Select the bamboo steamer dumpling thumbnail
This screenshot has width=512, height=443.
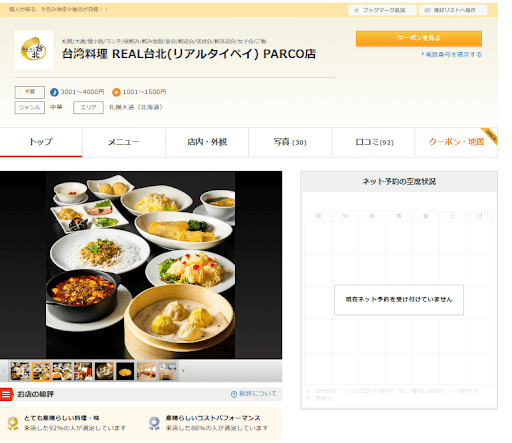point(104,371)
